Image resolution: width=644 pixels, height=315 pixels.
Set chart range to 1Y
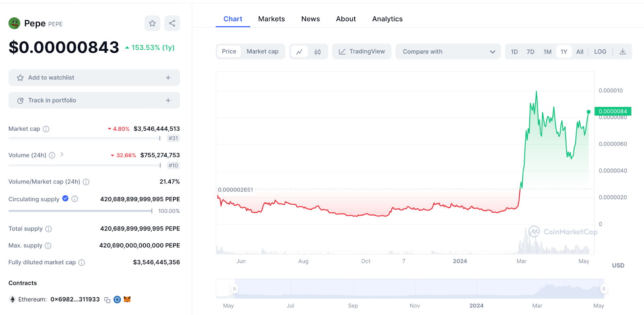[564, 51]
